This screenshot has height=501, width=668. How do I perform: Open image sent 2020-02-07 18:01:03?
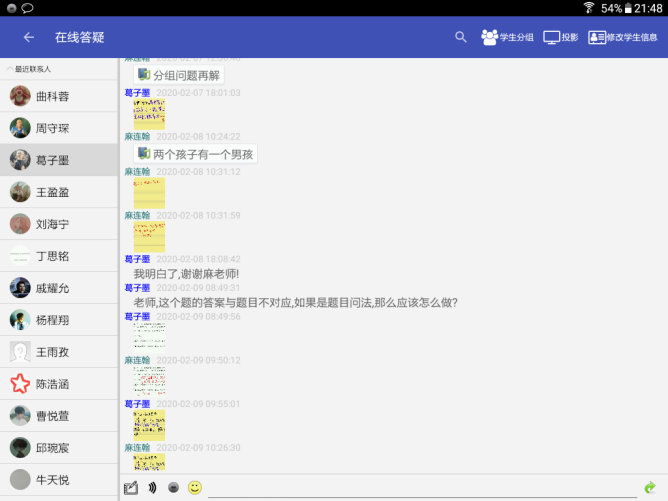coord(149,114)
